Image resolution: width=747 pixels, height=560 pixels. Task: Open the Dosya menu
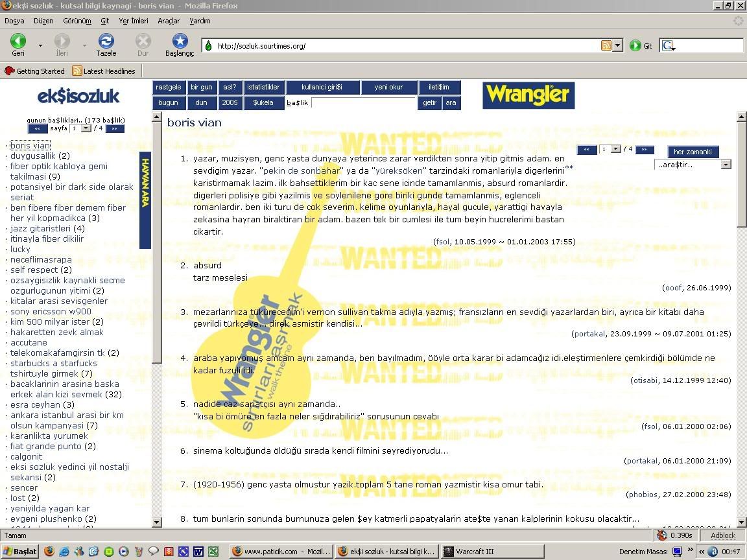tap(14, 21)
